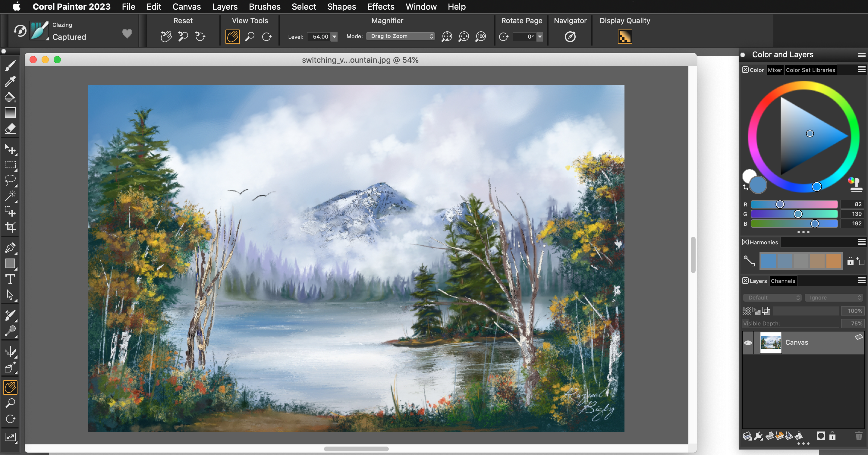This screenshot has width=868, height=455.
Task: Open the Drag to Zoom mode dropdown
Action: pyautogui.click(x=400, y=36)
